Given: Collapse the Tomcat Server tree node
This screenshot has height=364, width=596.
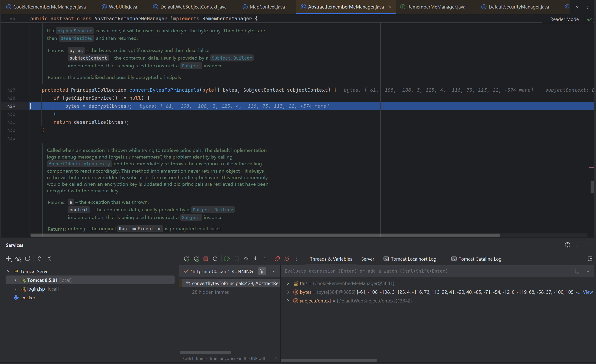Looking at the screenshot, I should [x=9, y=271].
